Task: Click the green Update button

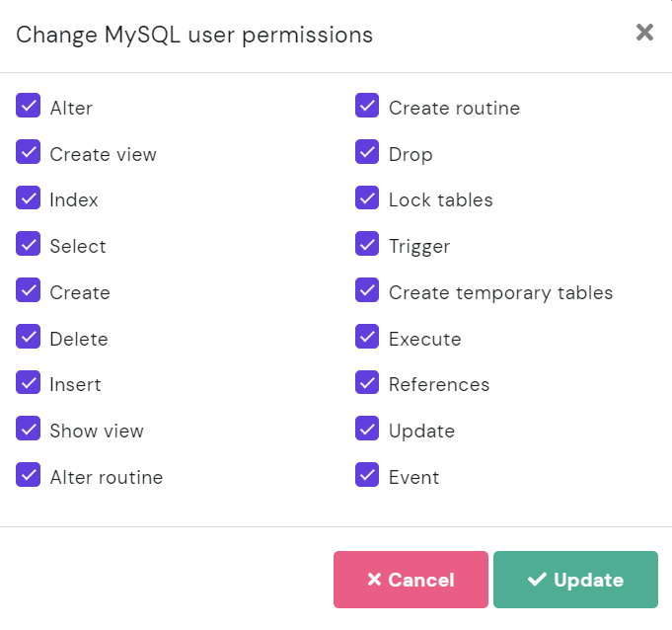Action: (x=575, y=580)
